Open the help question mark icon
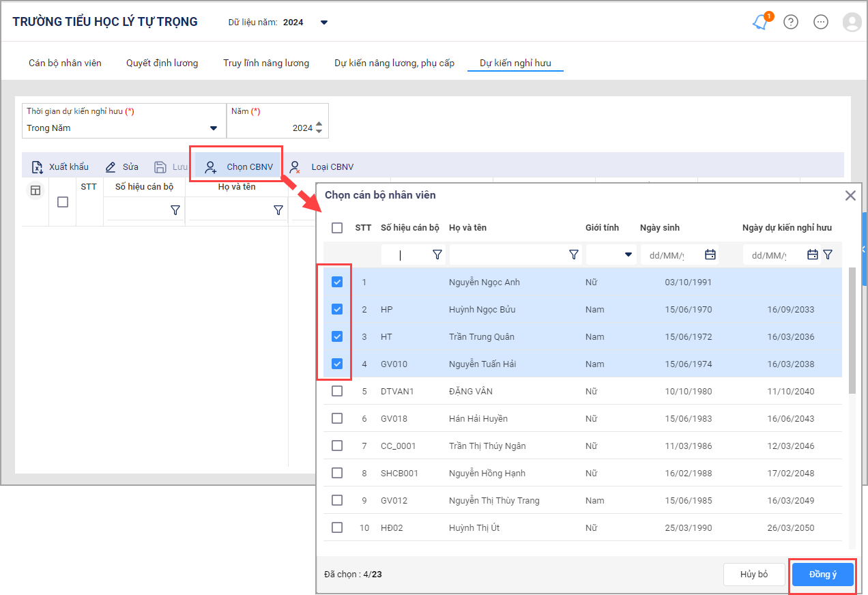 coord(791,22)
